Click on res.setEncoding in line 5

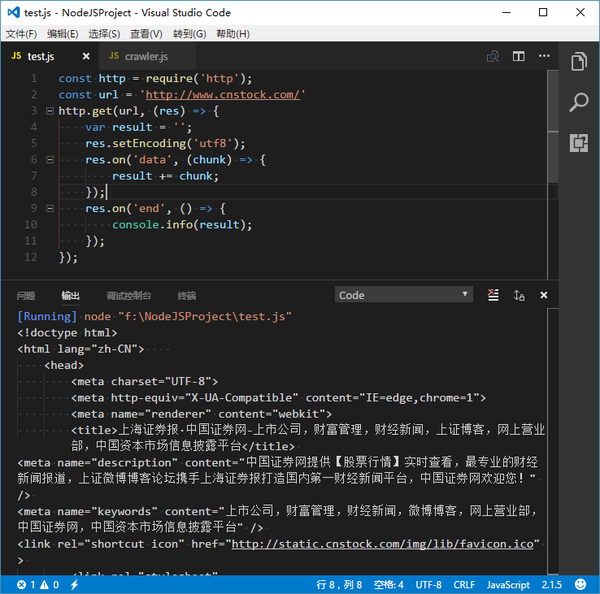[x=135, y=144]
